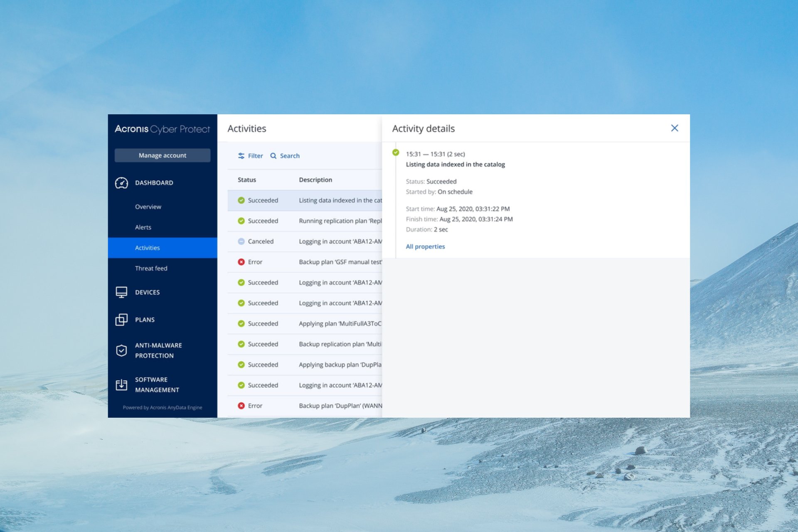Select 'Running replication plan' description

[x=340, y=221]
